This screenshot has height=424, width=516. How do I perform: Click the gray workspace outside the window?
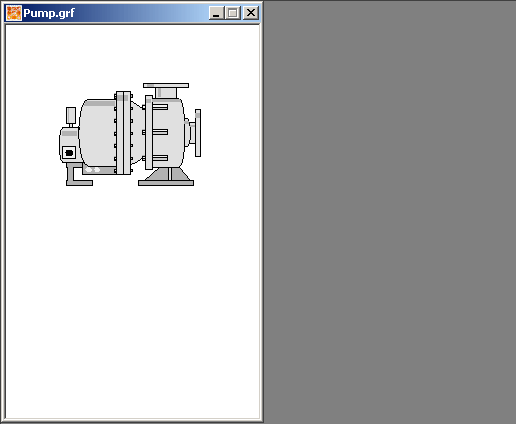[390, 212]
